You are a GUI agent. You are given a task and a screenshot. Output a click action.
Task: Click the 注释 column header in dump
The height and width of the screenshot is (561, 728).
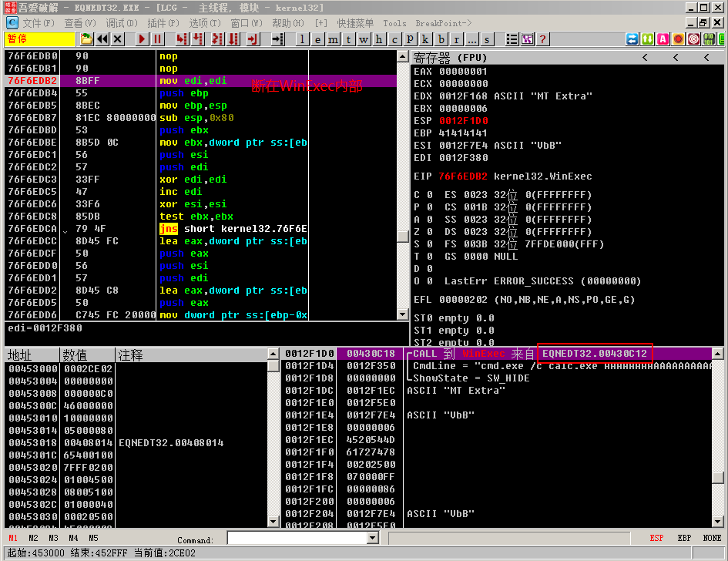coord(191,355)
